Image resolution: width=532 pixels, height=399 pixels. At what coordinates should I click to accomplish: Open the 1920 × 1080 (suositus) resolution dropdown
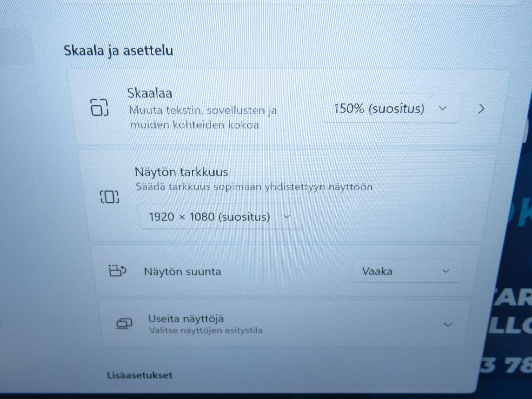tap(221, 217)
